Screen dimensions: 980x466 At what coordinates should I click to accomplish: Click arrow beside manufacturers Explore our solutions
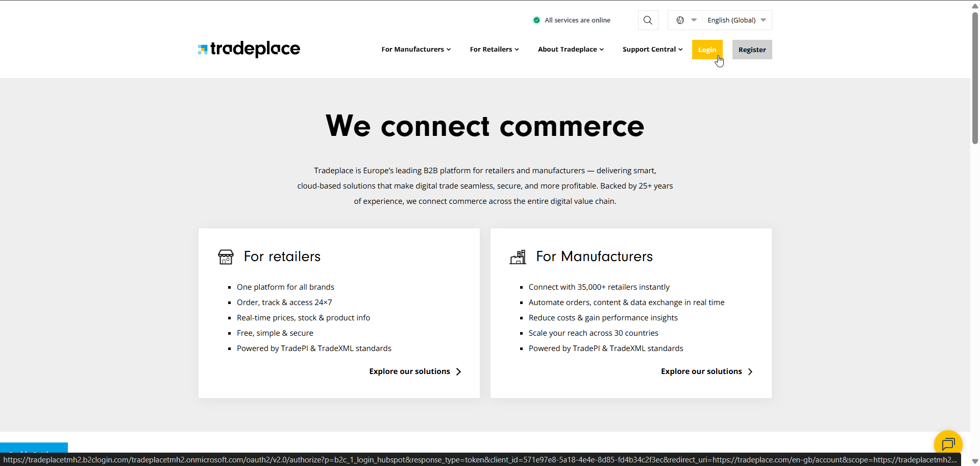pyautogui.click(x=750, y=371)
